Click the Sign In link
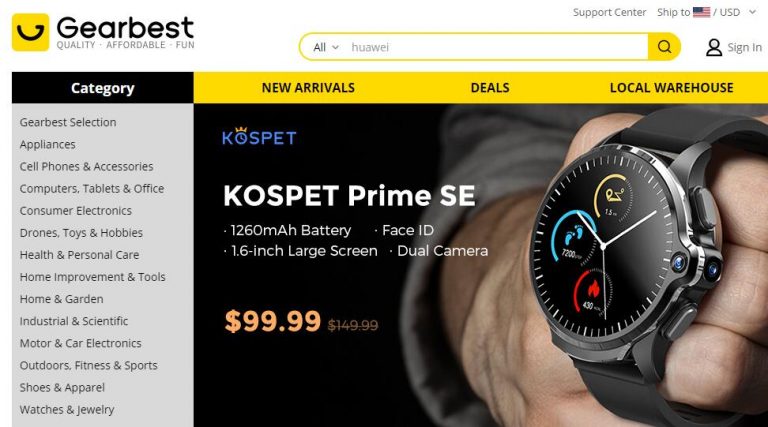Image resolution: width=768 pixels, height=427 pixels. (744, 47)
